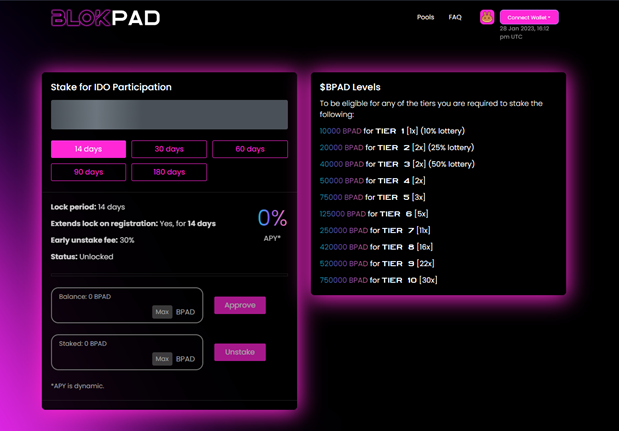Focus the Balance BPAD input field

pyautogui.click(x=127, y=305)
